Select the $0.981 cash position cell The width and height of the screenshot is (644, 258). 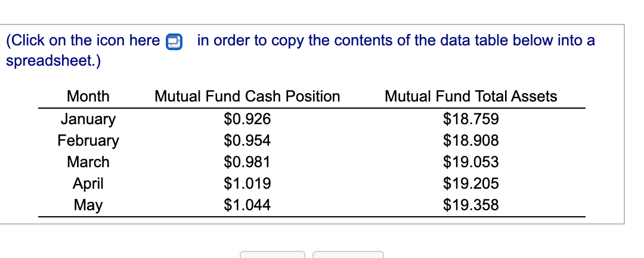(x=247, y=162)
